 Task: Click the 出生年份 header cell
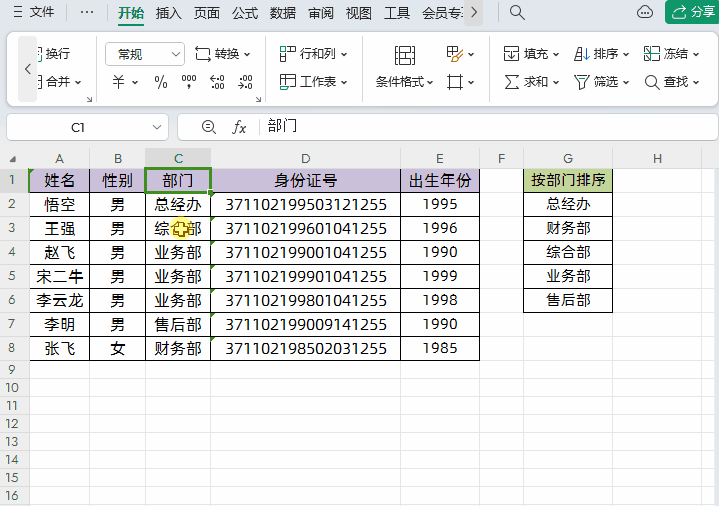(440, 180)
